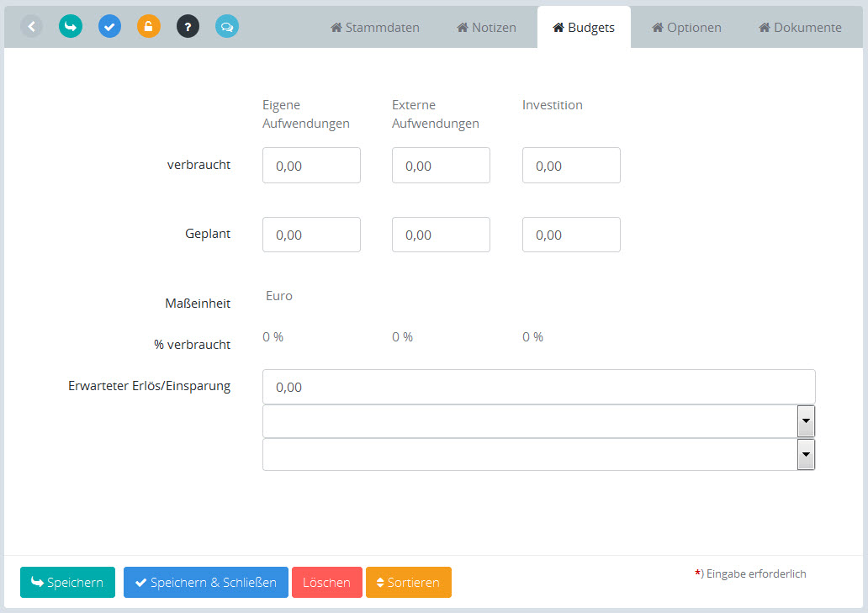Focus verbraucht Eigene Aufwendungen field
The width and height of the screenshot is (868, 613).
pyautogui.click(x=311, y=166)
